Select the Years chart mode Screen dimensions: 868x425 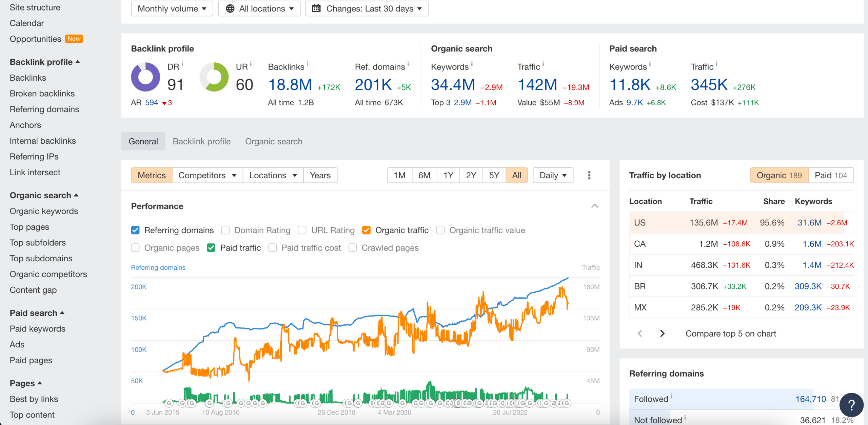point(320,175)
